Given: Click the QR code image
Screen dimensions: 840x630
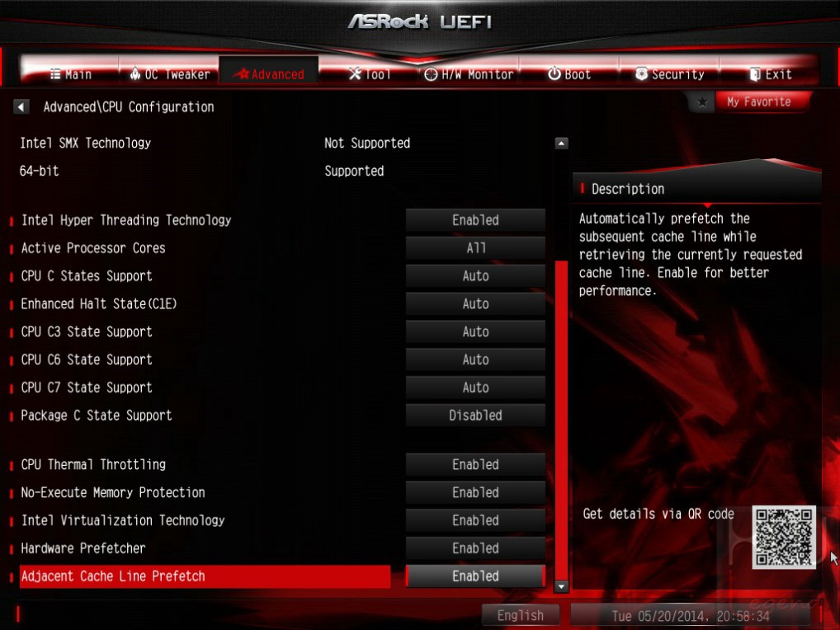Looking at the screenshot, I should pos(784,537).
